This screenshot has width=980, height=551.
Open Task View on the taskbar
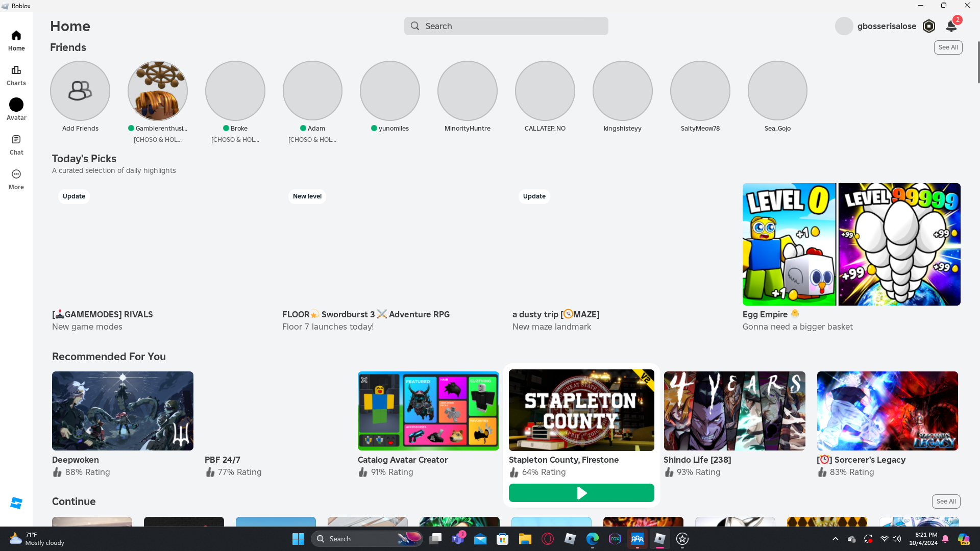(x=435, y=539)
